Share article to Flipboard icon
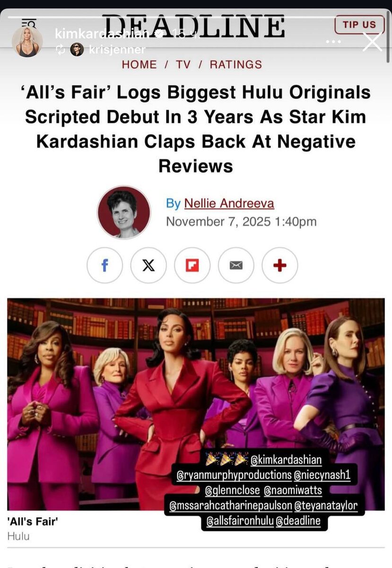 pos(192,266)
